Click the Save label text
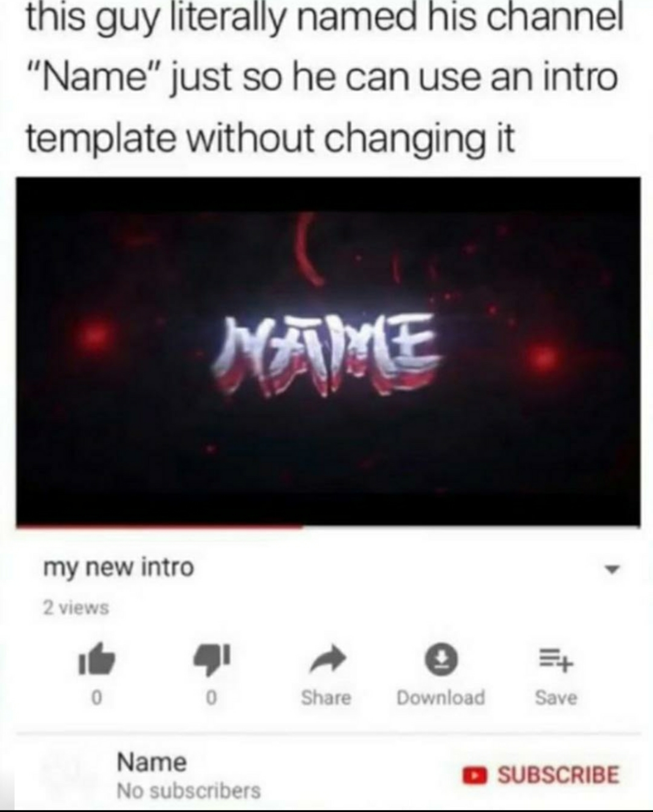653x812 pixels. coord(556,698)
